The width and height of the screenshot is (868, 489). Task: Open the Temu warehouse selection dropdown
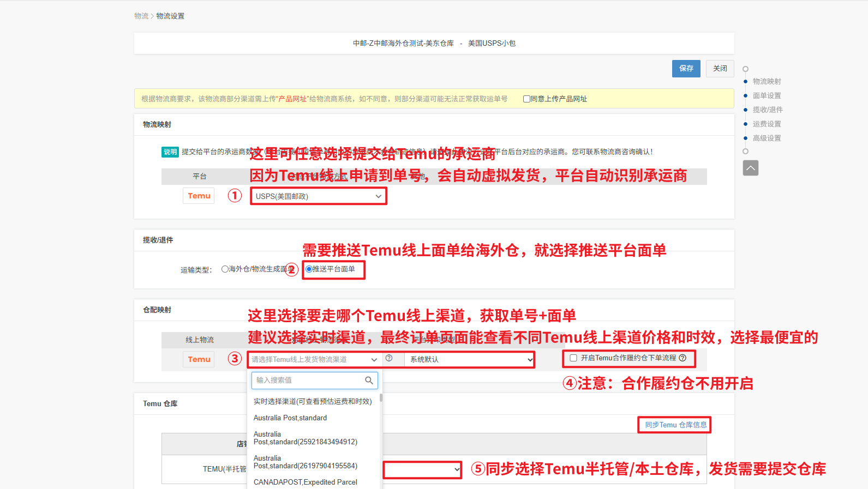(423, 470)
